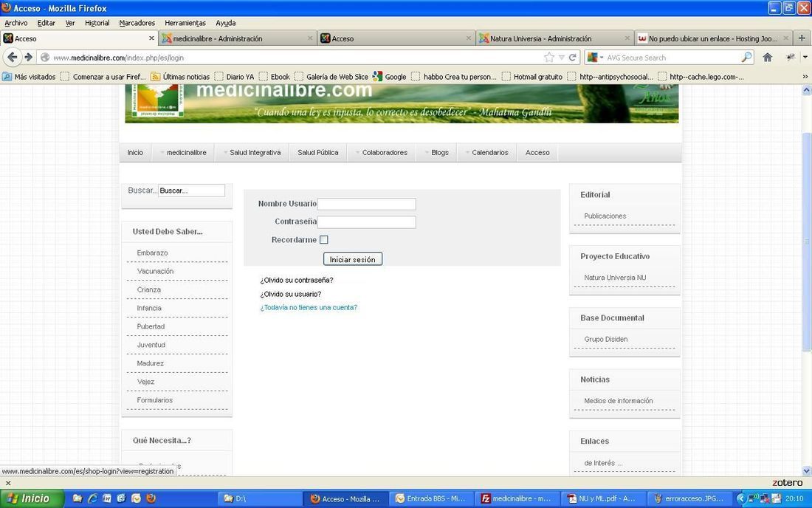Switch to FileZilla medicinalibre taskbar window
The image size is (812, 508).
[517, 498]
